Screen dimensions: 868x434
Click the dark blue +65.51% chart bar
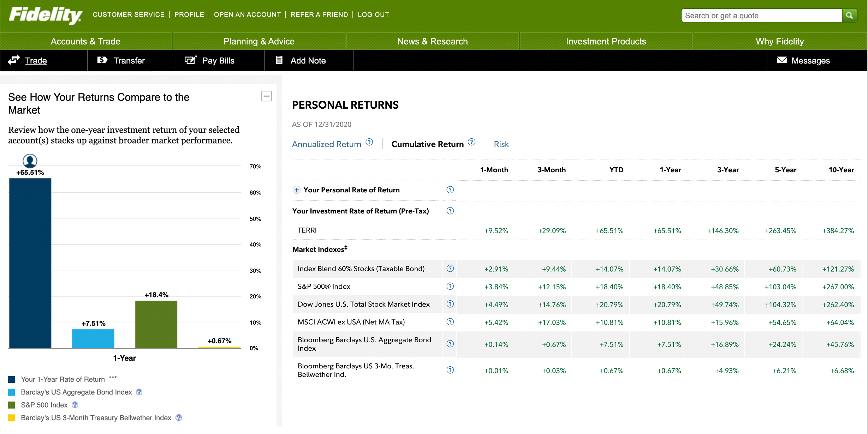point(30,263)
